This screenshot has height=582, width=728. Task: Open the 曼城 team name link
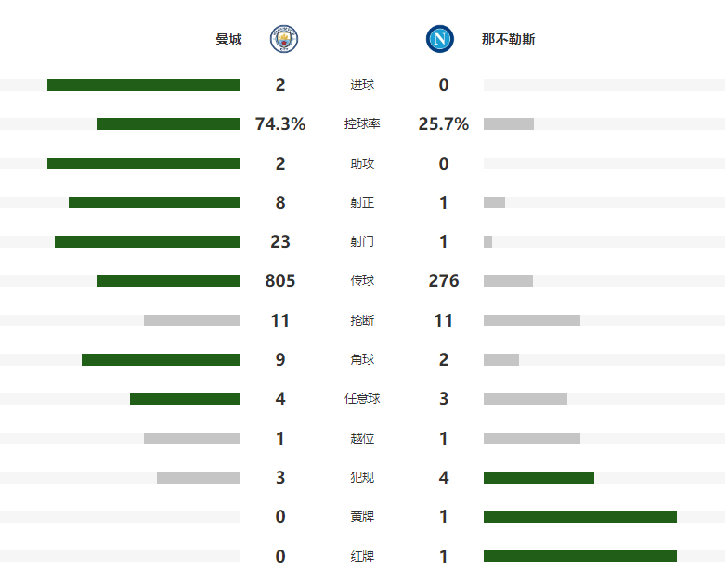coord(228,39)
